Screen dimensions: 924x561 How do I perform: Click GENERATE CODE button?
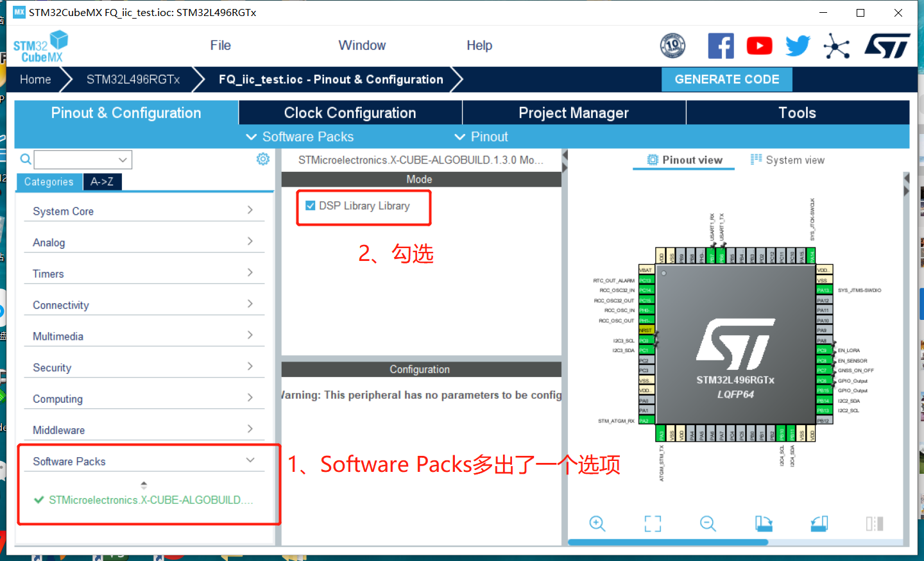coord(727,80)
